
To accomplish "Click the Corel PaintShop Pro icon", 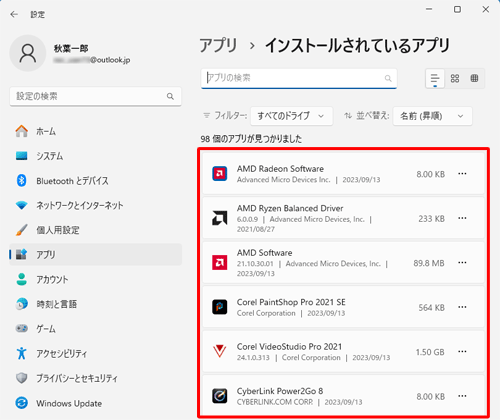I will click(x=220, y=307).
